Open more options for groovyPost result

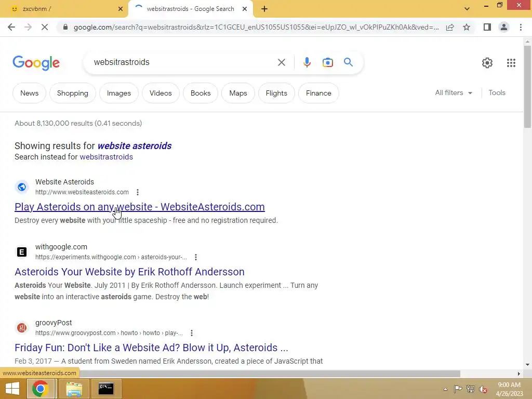(192, 333)
